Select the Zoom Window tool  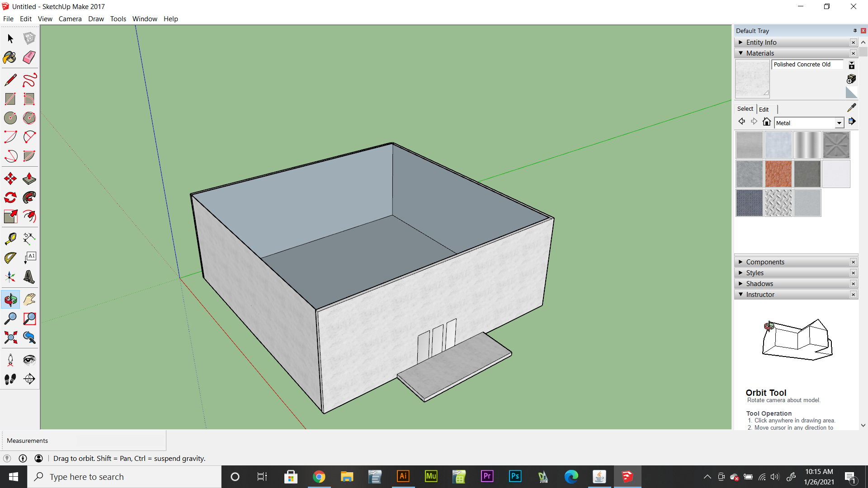tap(29, 319)
